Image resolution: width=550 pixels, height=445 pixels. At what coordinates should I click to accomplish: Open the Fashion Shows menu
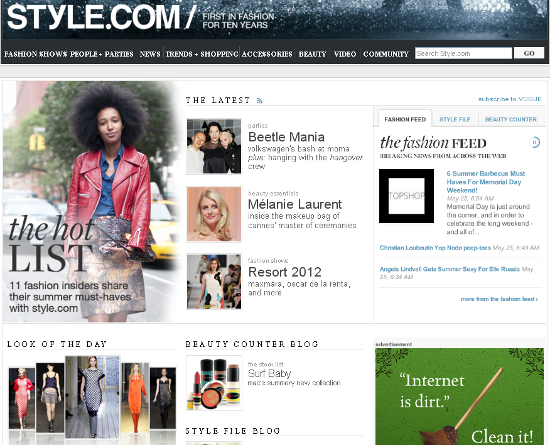click(35, 54)
